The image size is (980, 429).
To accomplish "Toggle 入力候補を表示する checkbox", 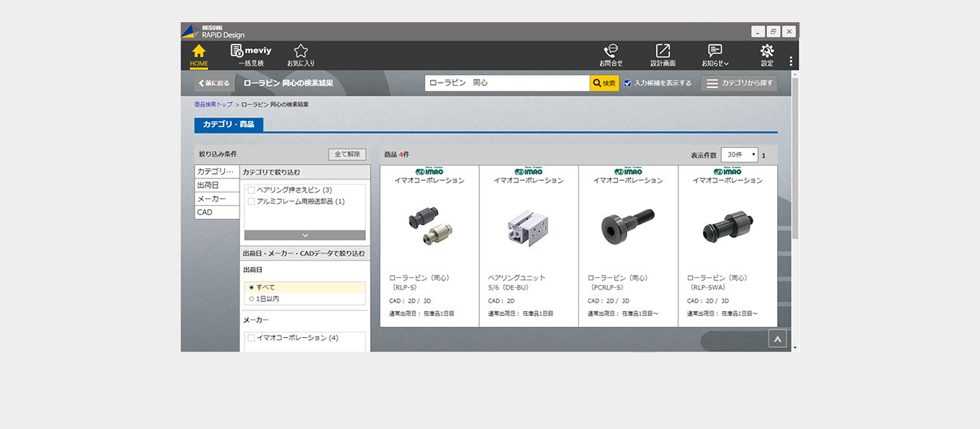I will [x=628, y=83].
